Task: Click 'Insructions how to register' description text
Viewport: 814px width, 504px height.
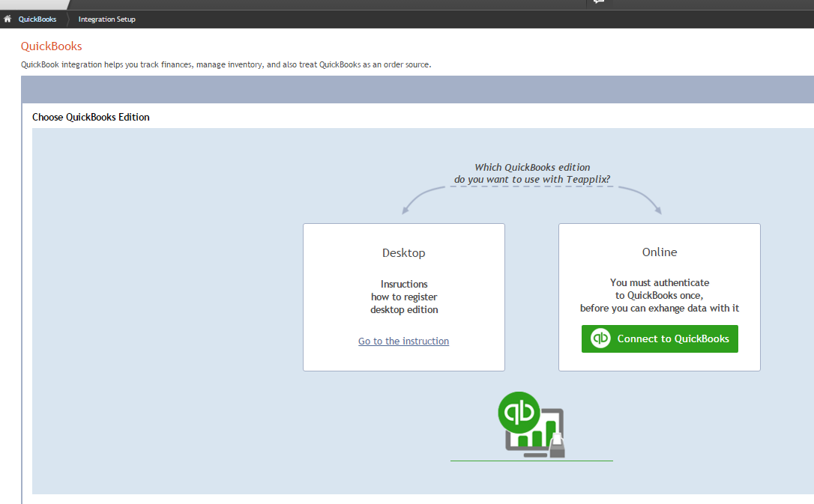Action: tap(404, 297)
